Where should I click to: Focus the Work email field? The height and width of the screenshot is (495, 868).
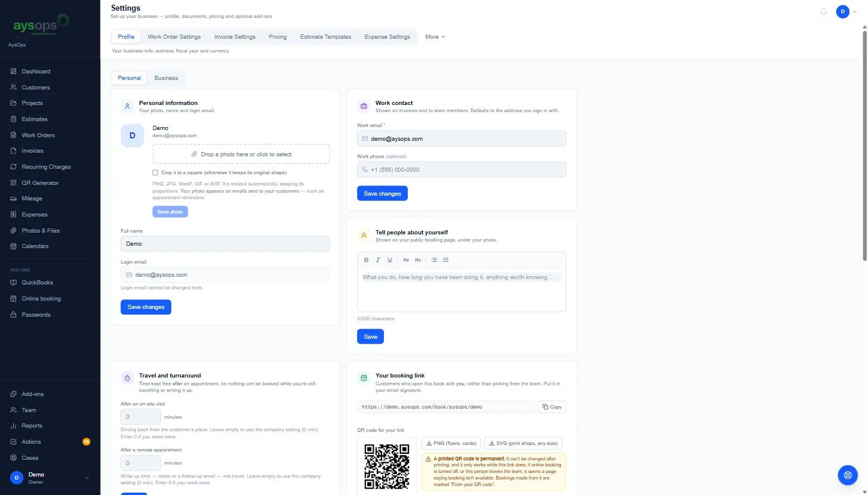[x=461, y=138]
